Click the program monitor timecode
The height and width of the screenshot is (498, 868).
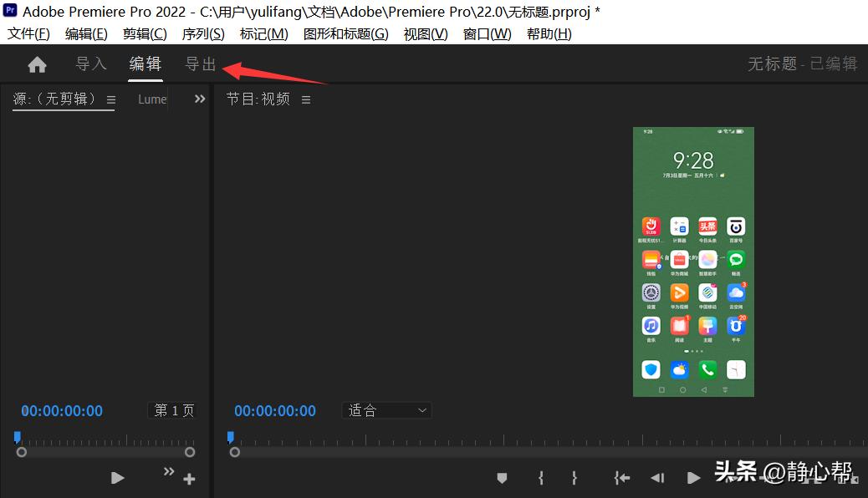pyautogui.click(x=275, y=411)
